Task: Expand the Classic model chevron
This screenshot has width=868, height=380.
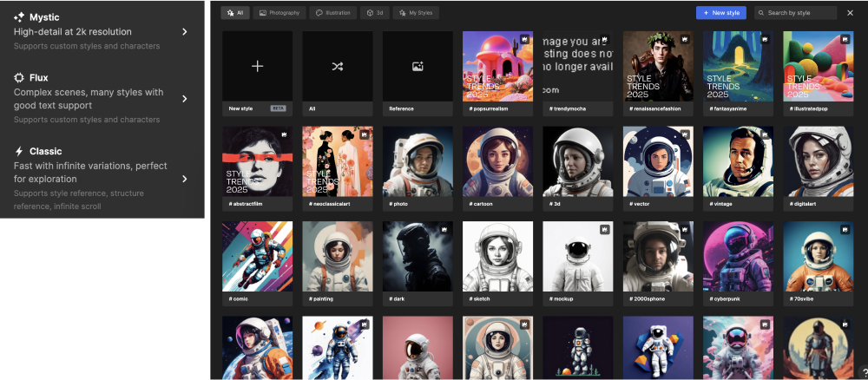Action: coord(185,179)
